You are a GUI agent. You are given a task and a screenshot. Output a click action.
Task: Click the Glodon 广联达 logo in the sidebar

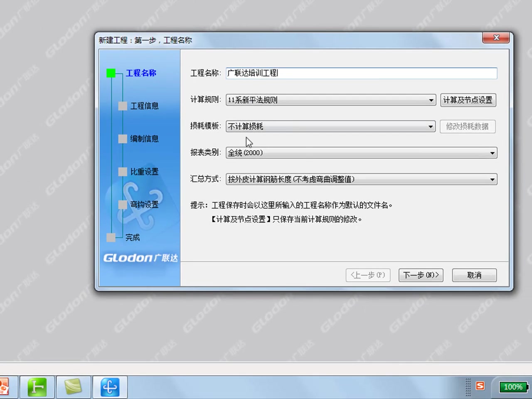coord(140,258)
